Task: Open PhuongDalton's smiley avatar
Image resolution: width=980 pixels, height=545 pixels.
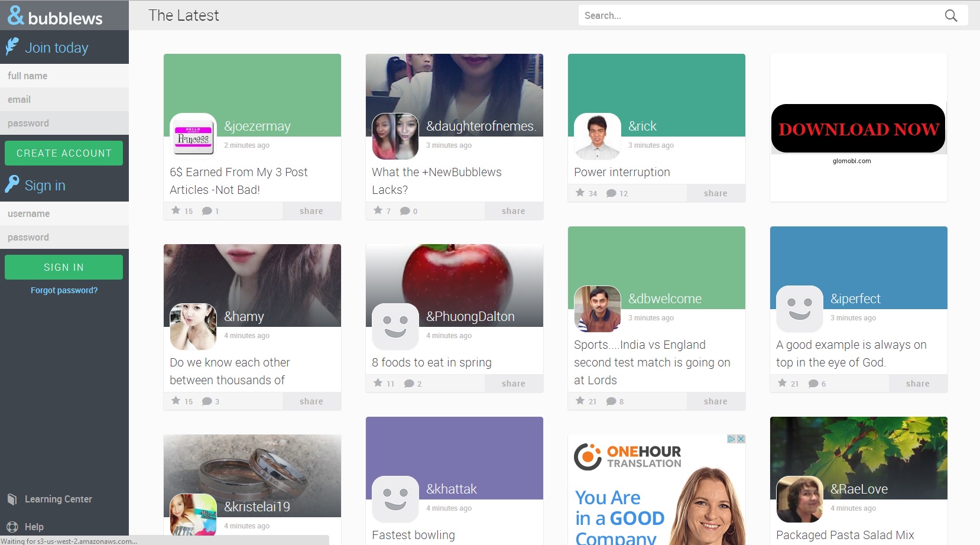Action: click(395, 326)
